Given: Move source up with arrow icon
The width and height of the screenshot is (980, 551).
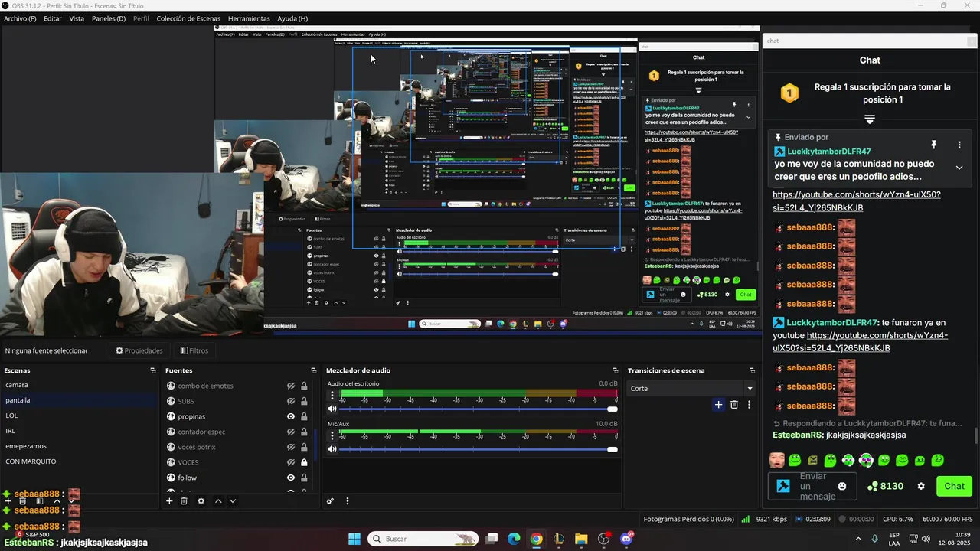Looking at the screenshot, I should click(218, 501).
